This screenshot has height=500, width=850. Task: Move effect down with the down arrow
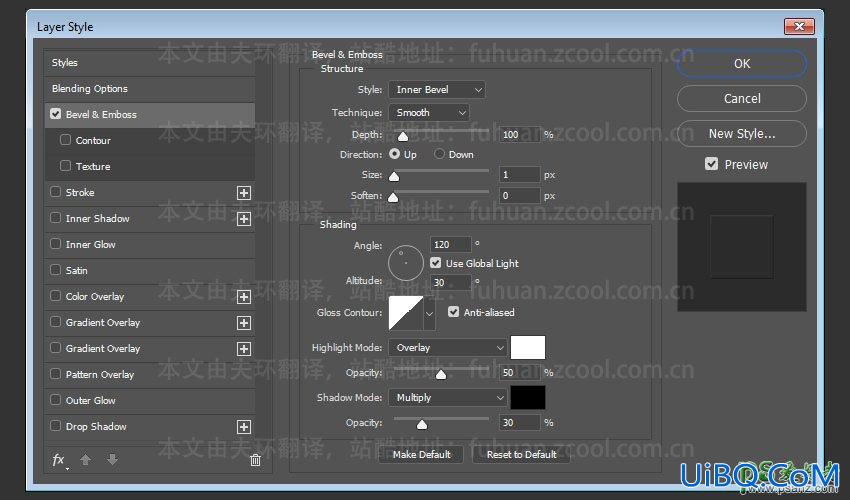112,460
